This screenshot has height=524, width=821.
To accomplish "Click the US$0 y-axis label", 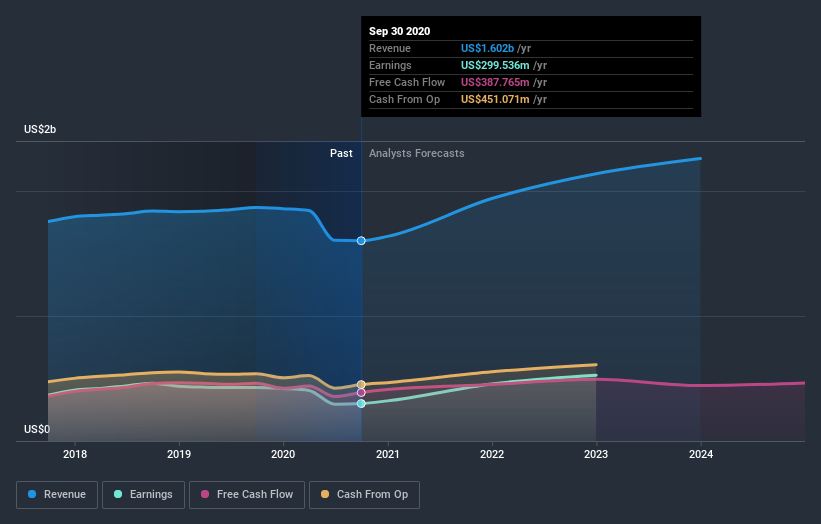I will click(x=37, y=429).
